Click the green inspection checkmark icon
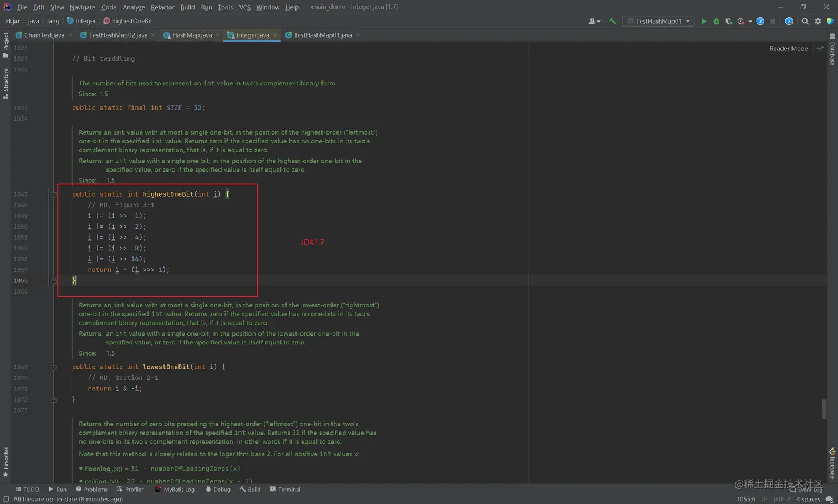This screenshot has width=838, height=504. coord(821,49)
